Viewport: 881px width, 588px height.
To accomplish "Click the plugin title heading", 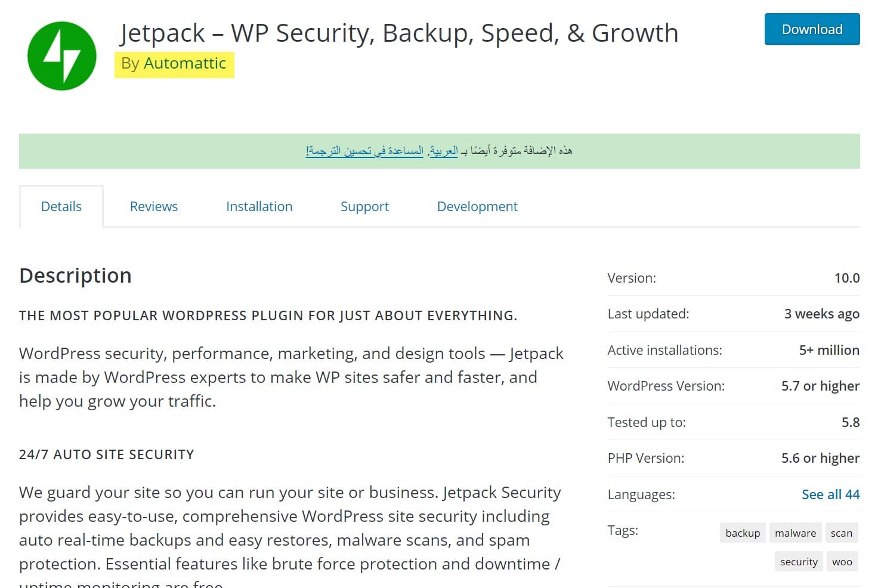I will pyautogui.click(x=398, y=33).
